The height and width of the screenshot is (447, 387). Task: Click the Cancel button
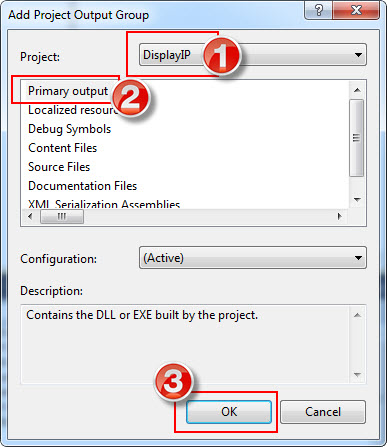(323, 412)
